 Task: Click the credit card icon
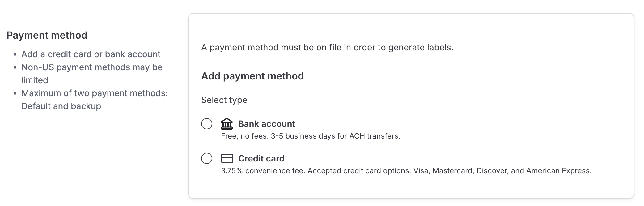[227, 158]
